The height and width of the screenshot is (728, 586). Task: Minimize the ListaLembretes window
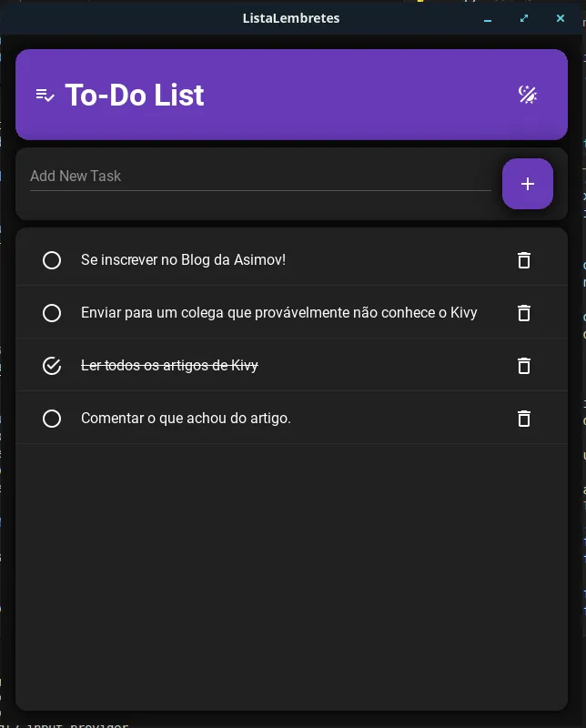pos(488,18)
